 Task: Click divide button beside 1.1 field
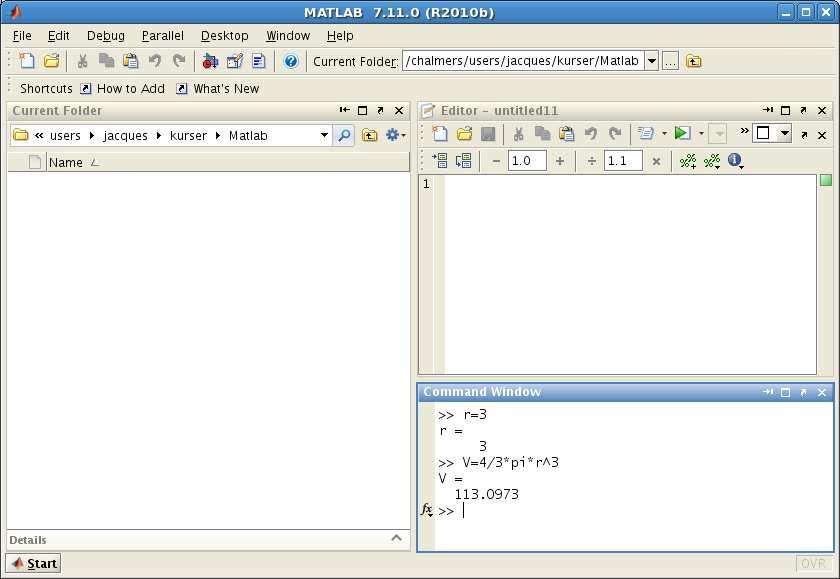tap(591, 161)
